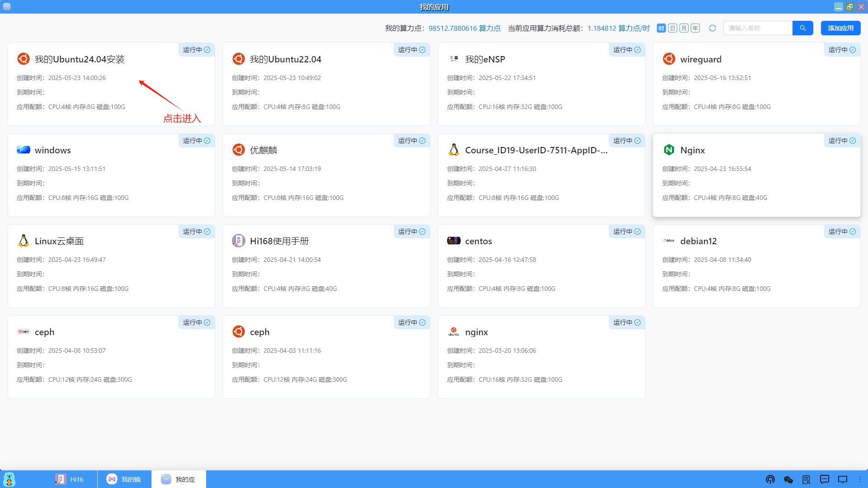Open the second ceph card created 2025-04-03
The width and height of the screenshot is (868, 488).
(x=326, y=357)
